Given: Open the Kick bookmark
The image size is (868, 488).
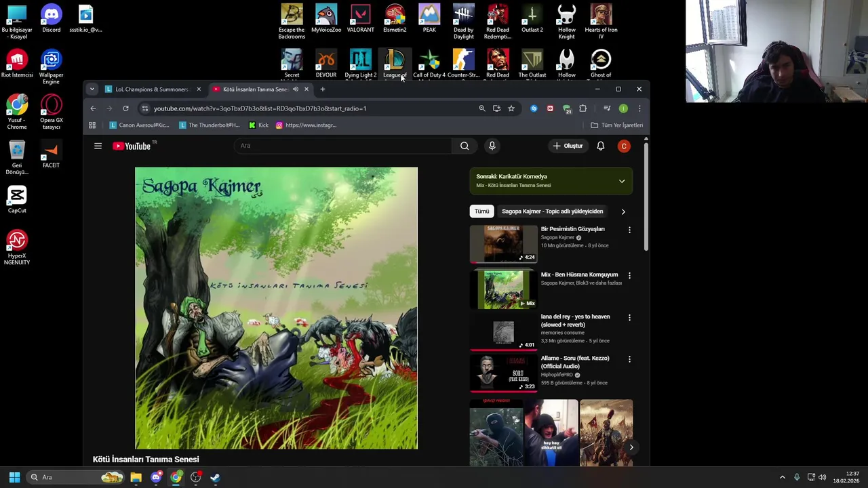Looking at the screenshot, I should click(258, 125).
